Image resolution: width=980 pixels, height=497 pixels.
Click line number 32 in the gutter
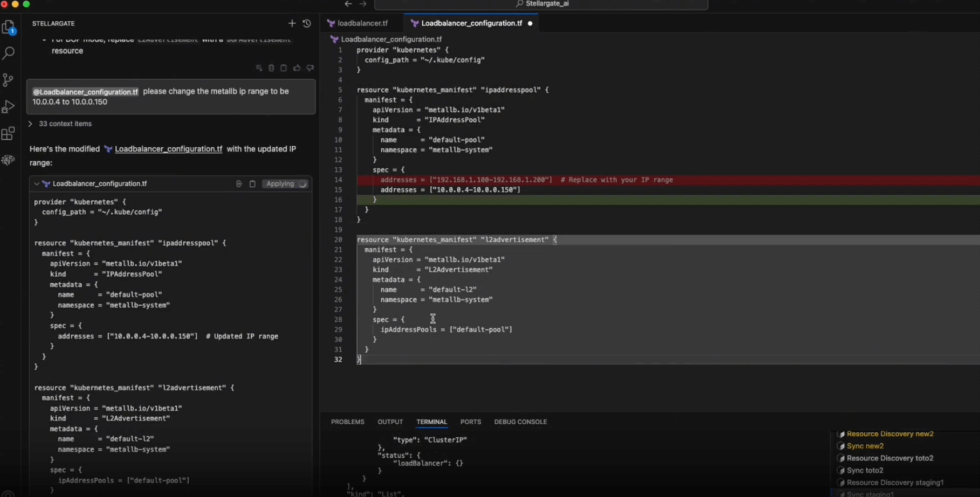(x=338, y=360)
